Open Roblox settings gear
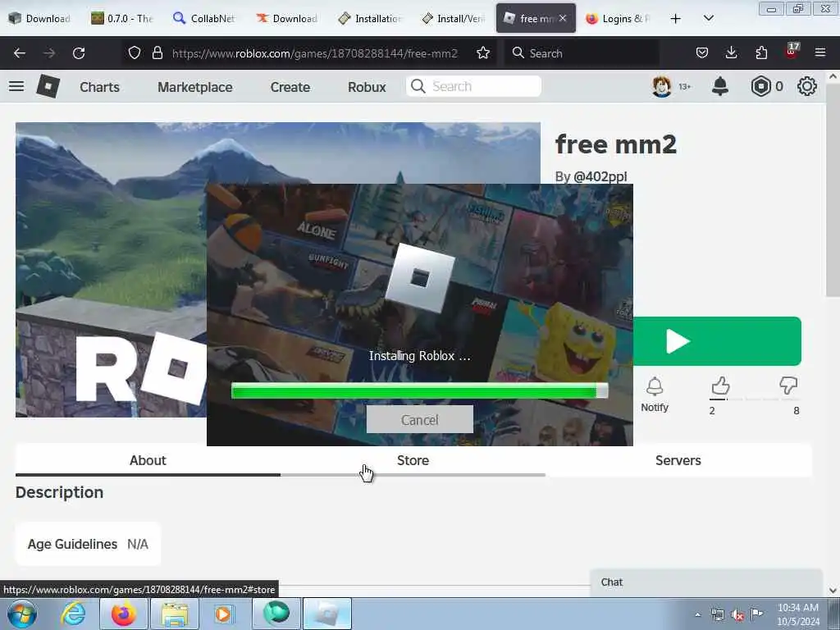This screenshot has height=630, width=840. coord(807,86)
